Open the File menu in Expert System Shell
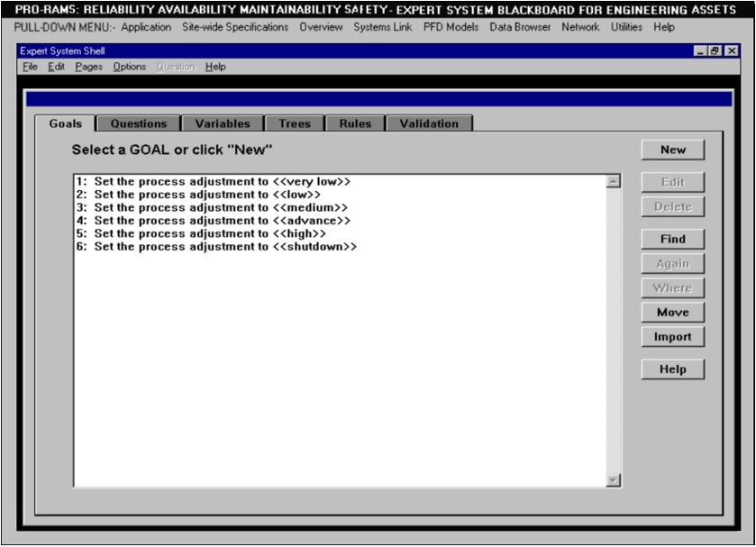 [x=30, y=67]
